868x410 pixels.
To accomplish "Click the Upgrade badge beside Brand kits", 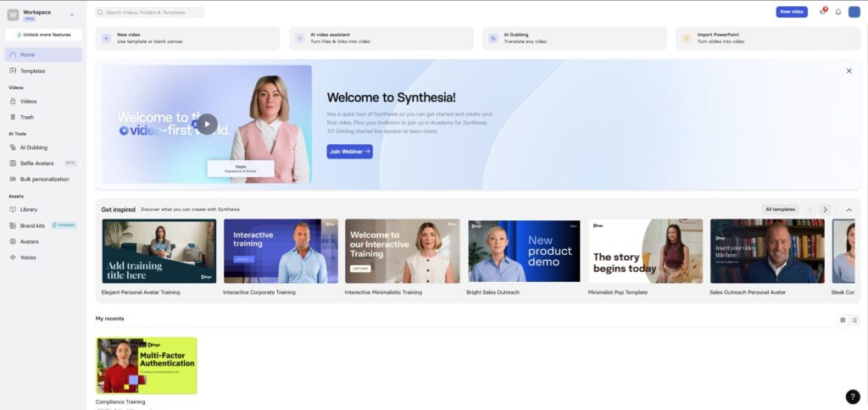I will coord(64,225).
